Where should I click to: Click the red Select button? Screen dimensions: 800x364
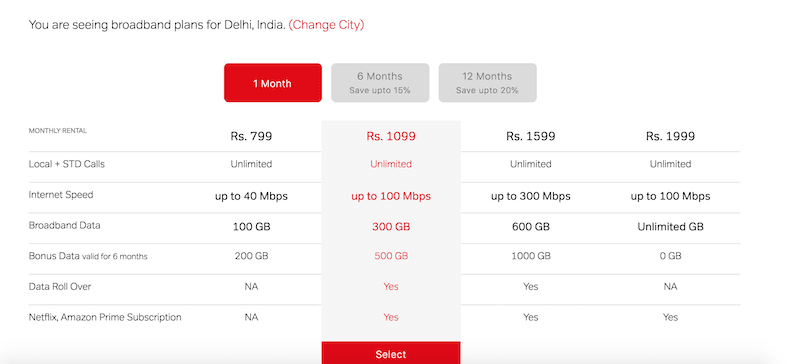click(391, 353)
